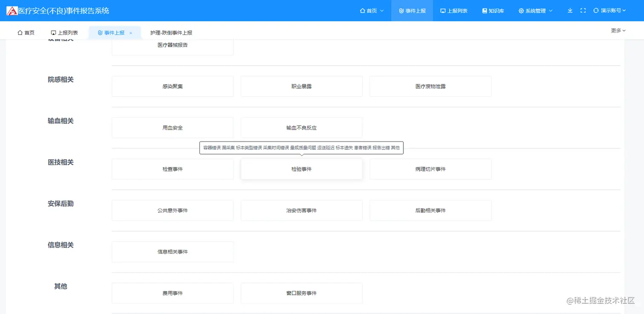Expand the 系统管理 dropdown chevron

(551, 11)
